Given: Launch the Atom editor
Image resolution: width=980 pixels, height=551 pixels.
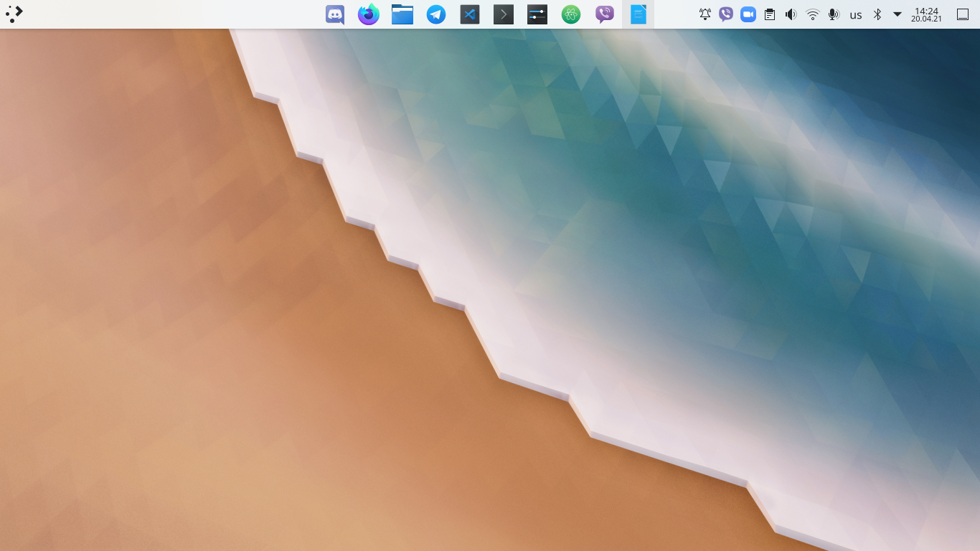Looking at the screenshot, I should click(x=571, y=14).
